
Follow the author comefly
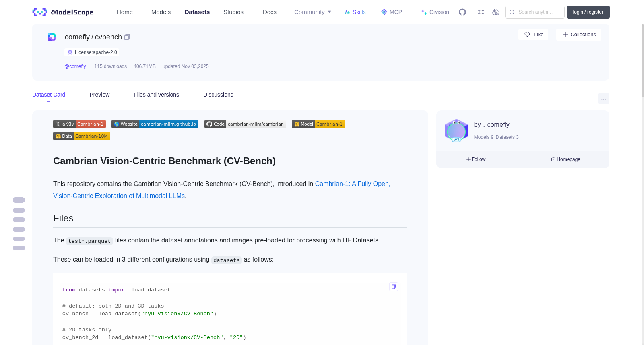pyautogui.click(x=476, y=159)
